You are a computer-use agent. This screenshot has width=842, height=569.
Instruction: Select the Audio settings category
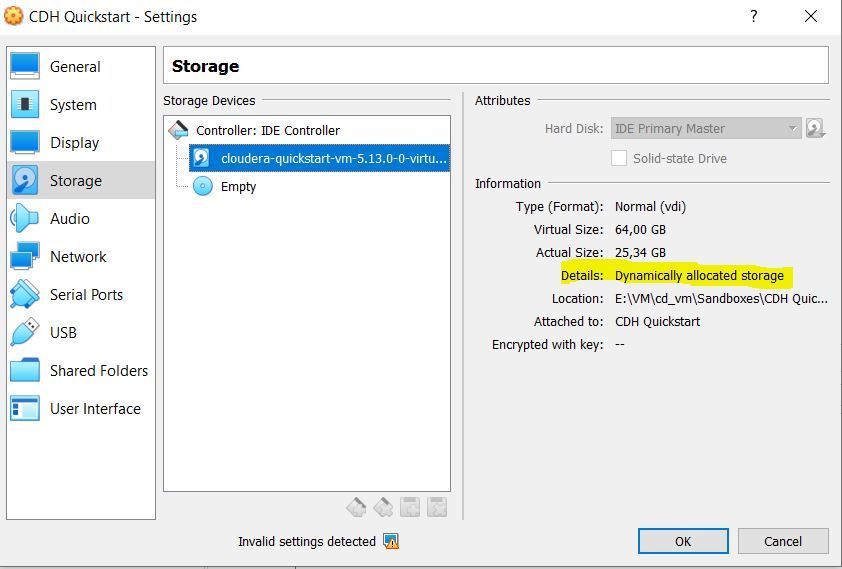tap(81, 218)
